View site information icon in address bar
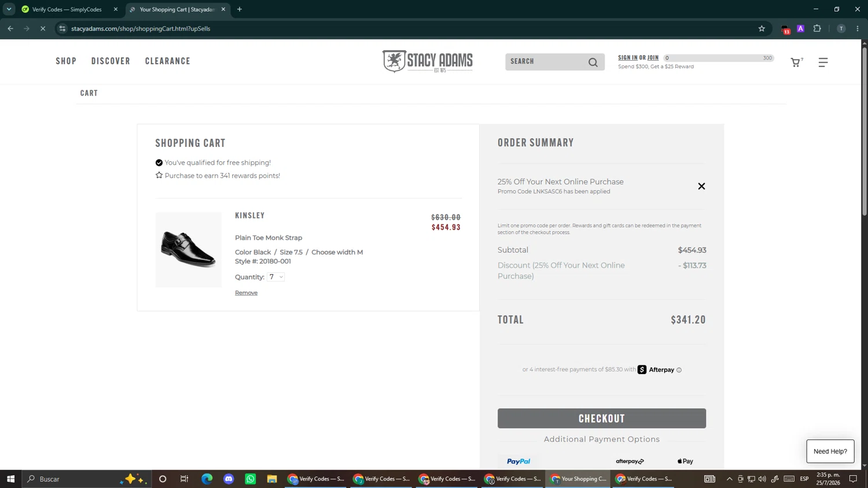 pyautogui.click(x=62, y=28)
